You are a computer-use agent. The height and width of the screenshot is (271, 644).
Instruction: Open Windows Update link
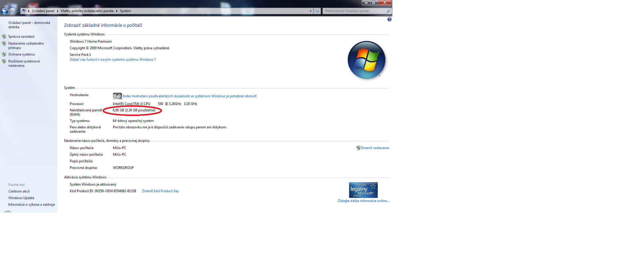click(21, 198)
